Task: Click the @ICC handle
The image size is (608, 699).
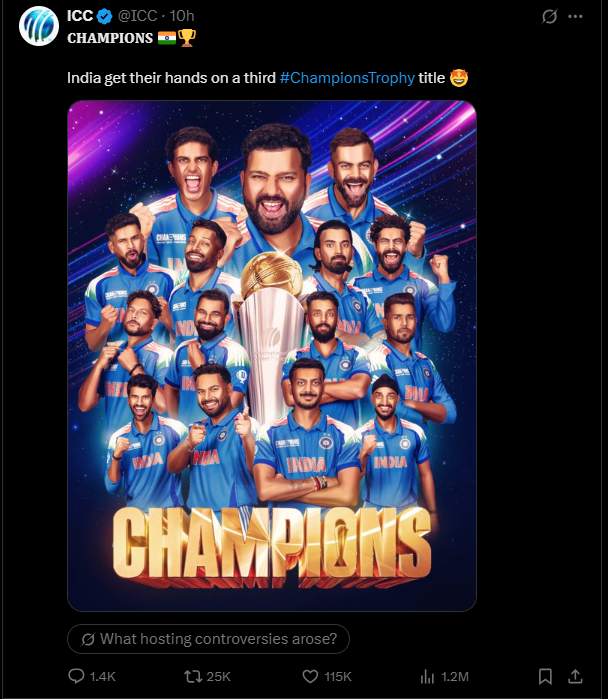Action: [x=137, y=16]
